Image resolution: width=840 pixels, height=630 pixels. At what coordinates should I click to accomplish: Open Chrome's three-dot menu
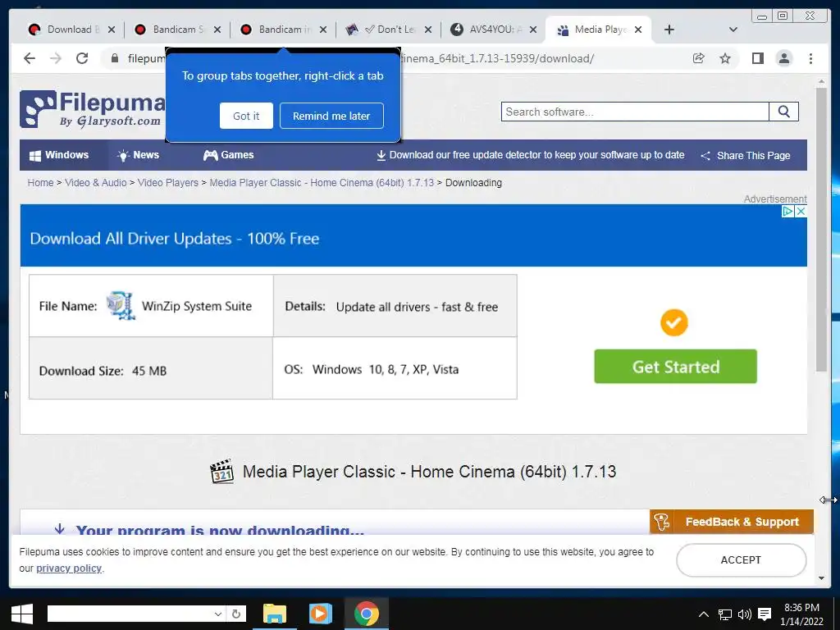point(810,58)
